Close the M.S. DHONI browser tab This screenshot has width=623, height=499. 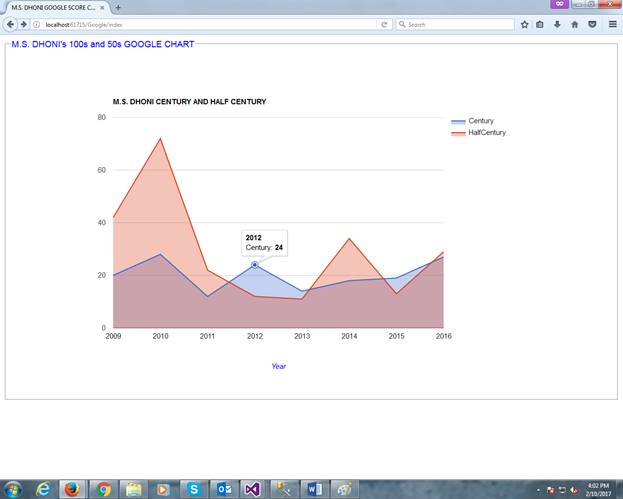[x=102, y=8]
